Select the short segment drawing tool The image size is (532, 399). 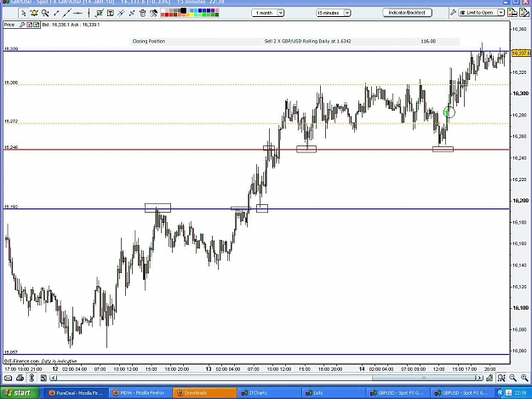[56, 14]
